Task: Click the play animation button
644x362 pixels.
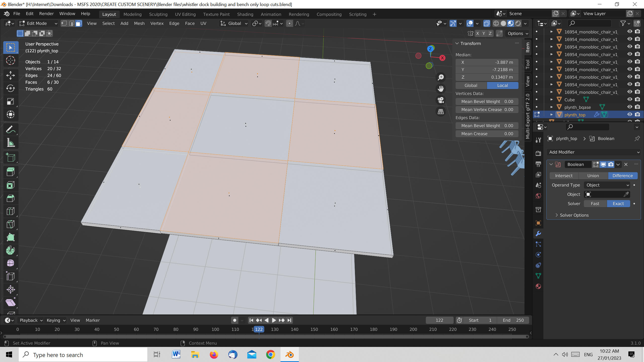Action: [x=274, y=320]
